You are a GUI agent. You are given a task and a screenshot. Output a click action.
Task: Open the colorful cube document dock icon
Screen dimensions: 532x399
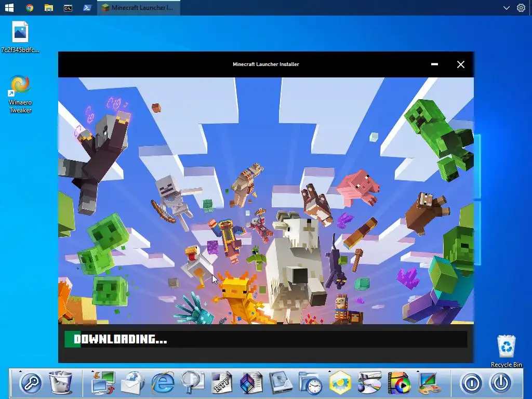251,383
